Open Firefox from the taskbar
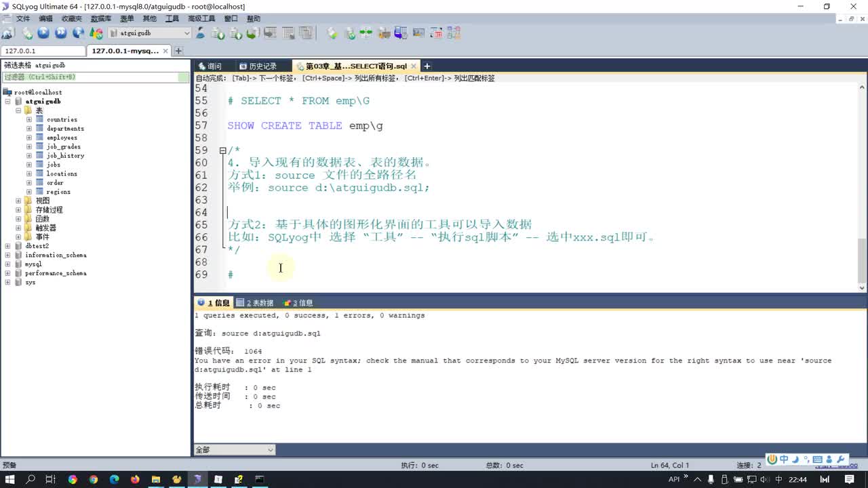The height and width of the screenshot is (488, 868). tap(135, 479)
